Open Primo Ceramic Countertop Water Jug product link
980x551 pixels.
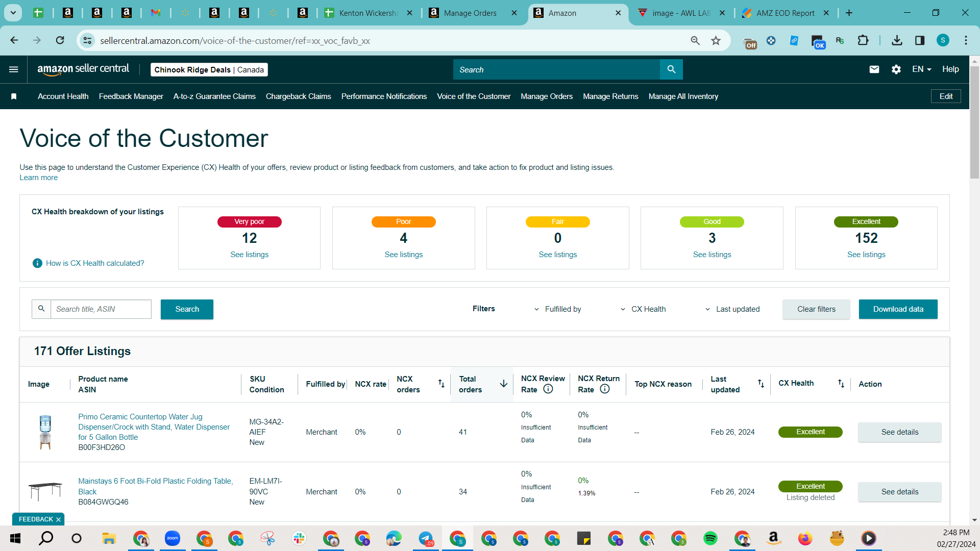click(154, 427)
